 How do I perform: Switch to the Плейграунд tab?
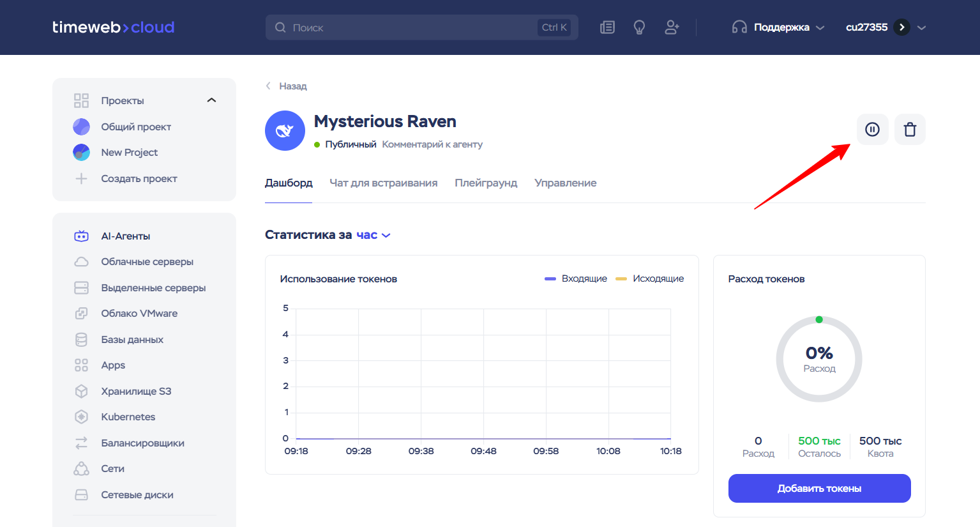point(486,183)
